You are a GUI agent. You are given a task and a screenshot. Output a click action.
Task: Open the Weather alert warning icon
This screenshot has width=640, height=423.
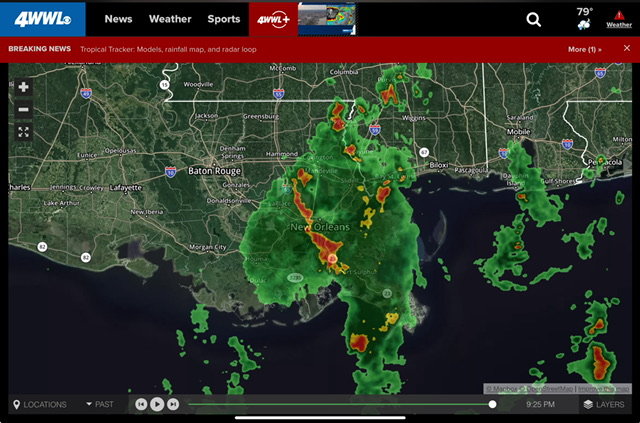619,19
